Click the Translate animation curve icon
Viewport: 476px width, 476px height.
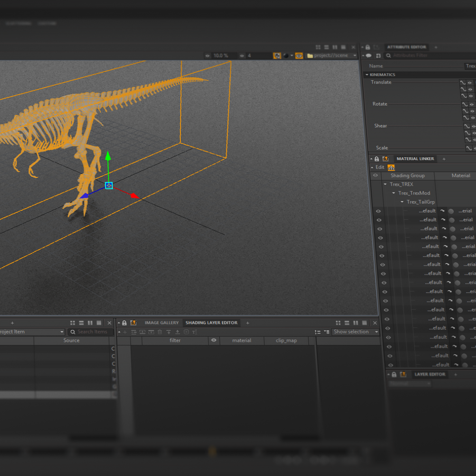pyautogui.click(x=463, y=82)
